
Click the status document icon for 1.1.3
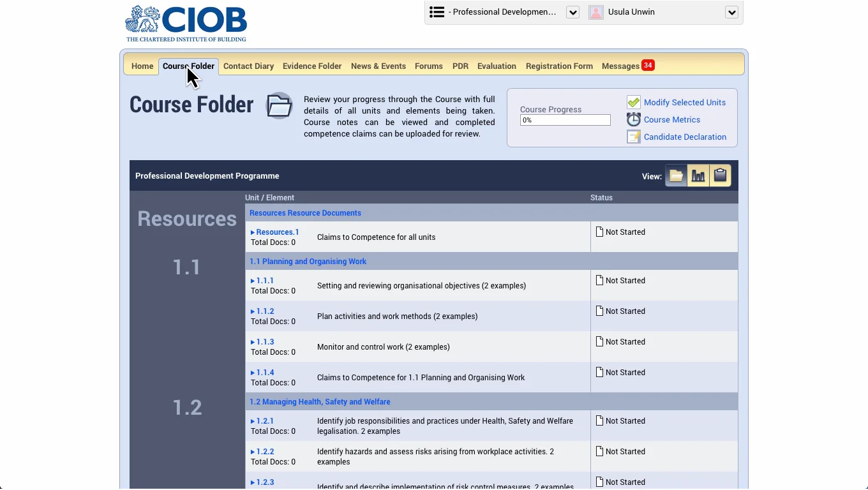(599, 342)
